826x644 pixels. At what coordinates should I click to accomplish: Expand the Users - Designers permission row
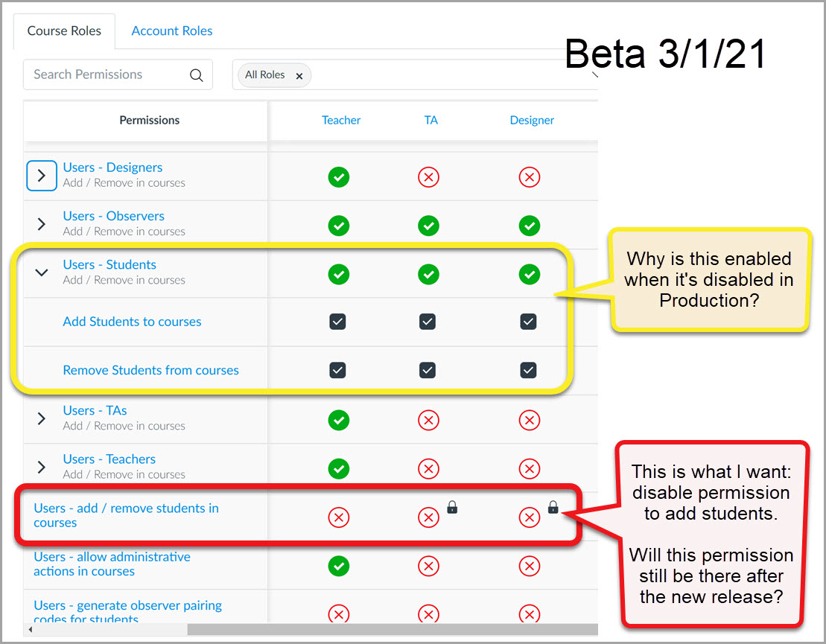coord(42,176)
